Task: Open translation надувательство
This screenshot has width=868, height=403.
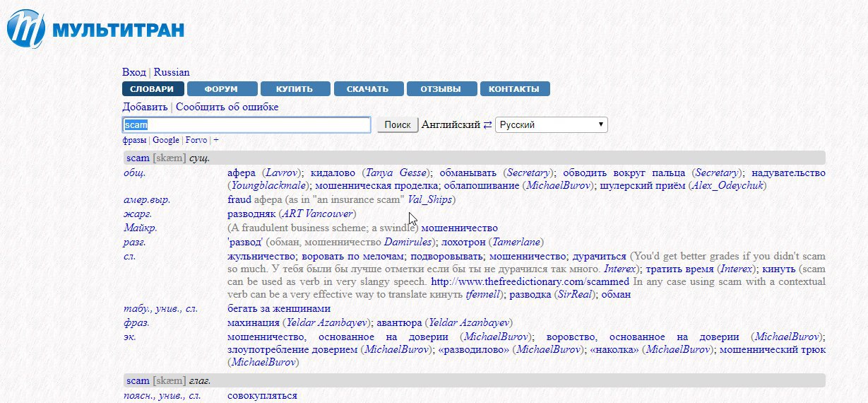Action: 788,173
